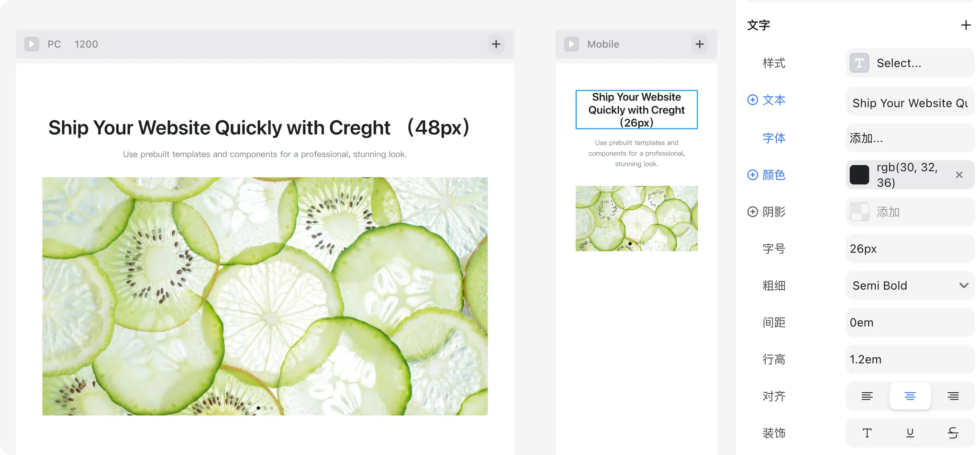Play the PC breakpoint preview
980x455 pixels.
32,44
